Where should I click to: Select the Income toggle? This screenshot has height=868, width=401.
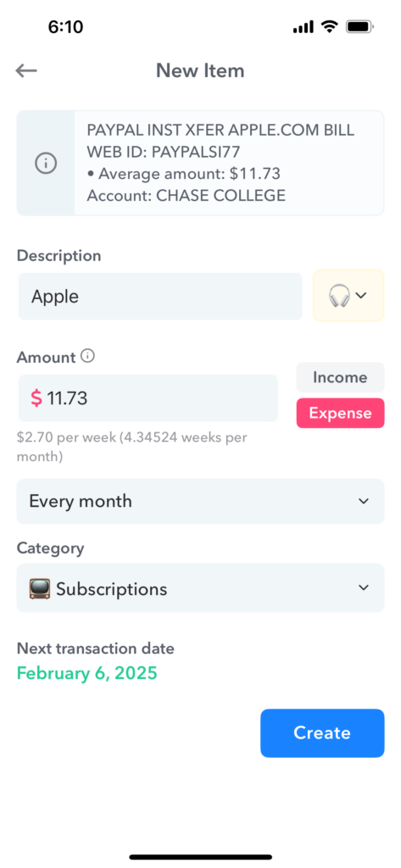click(340, 377)
